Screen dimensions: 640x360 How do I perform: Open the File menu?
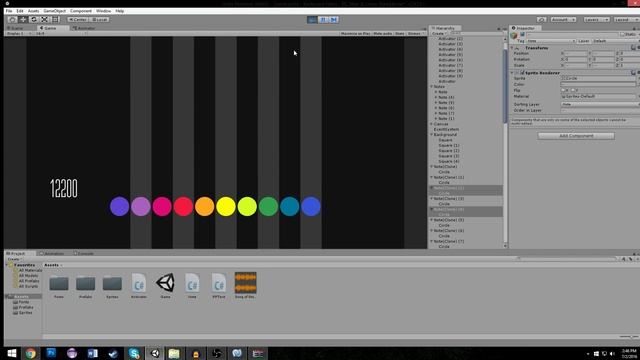click(x=9, y=11)
